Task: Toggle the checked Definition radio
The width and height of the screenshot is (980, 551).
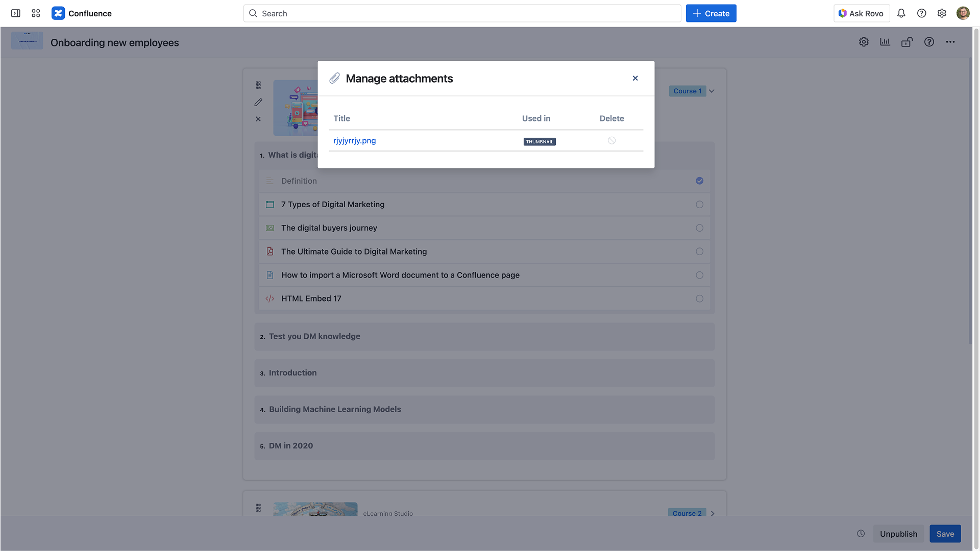Action: tap(699, 181)
